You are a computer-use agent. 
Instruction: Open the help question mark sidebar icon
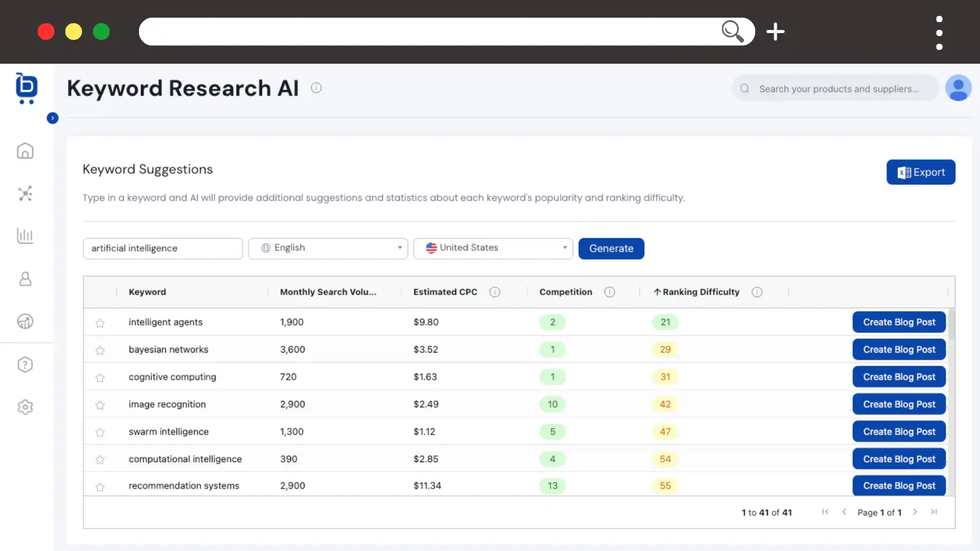[x=25, y=365]
